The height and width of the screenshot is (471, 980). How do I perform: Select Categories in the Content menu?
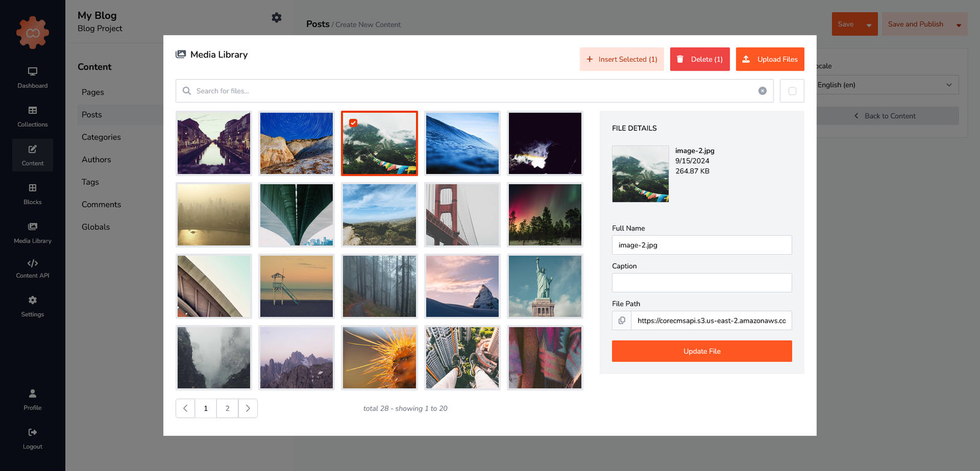101,137
